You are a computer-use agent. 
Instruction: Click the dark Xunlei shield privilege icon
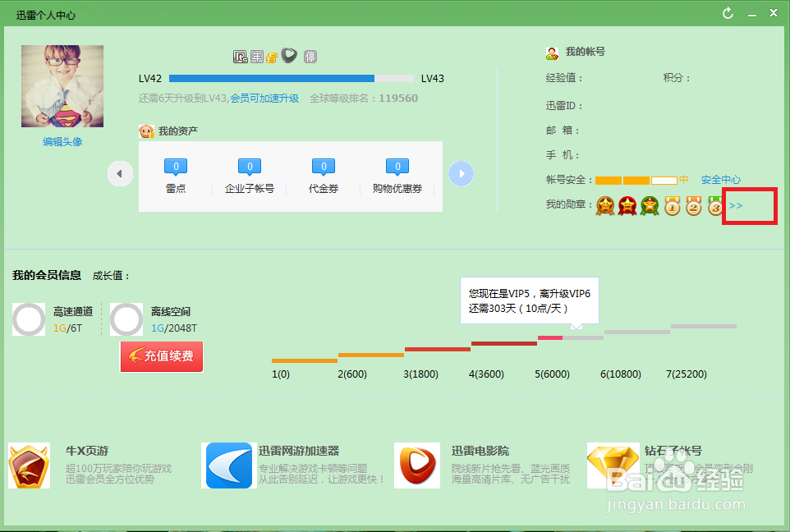tap(289, 56)
